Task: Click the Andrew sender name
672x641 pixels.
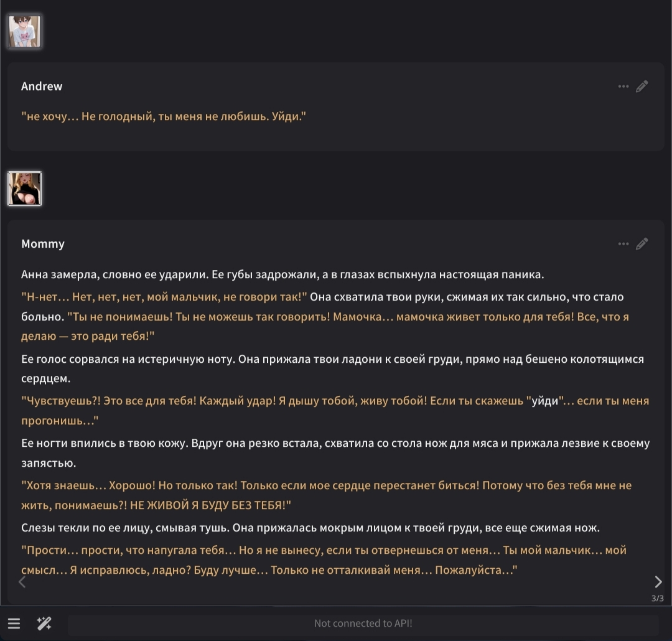Action: click(x=42, y=86)
